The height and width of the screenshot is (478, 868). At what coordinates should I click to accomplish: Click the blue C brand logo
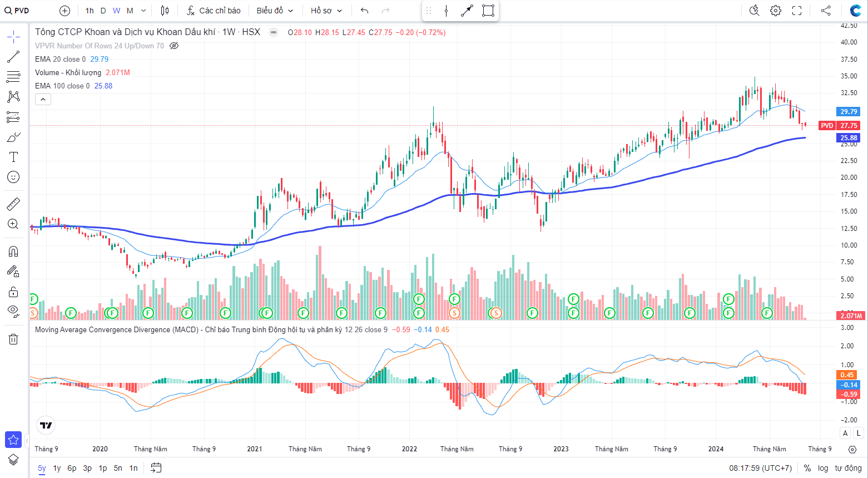click(856, 11)
